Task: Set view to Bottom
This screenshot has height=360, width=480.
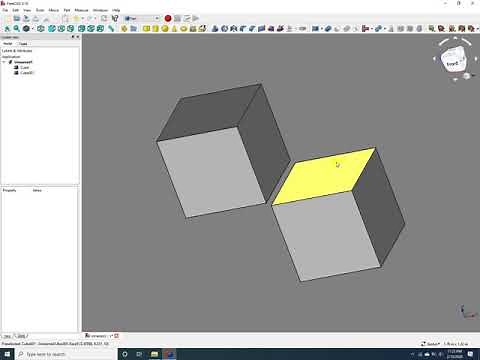Action: [91, 29]
